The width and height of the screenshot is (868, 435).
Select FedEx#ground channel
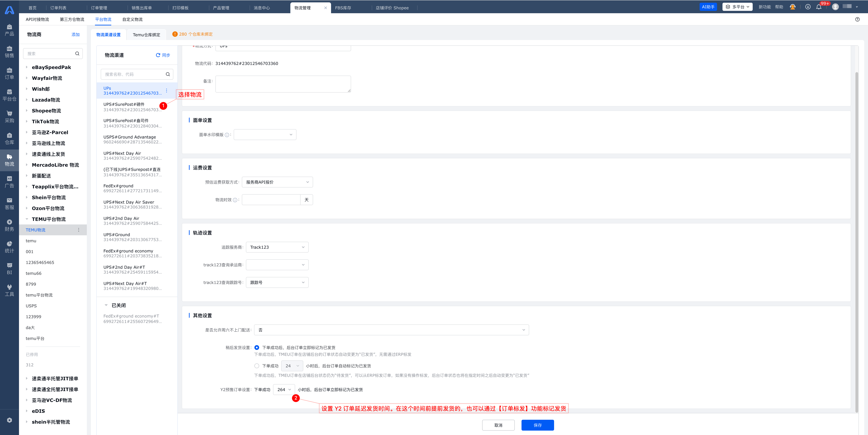137,188
